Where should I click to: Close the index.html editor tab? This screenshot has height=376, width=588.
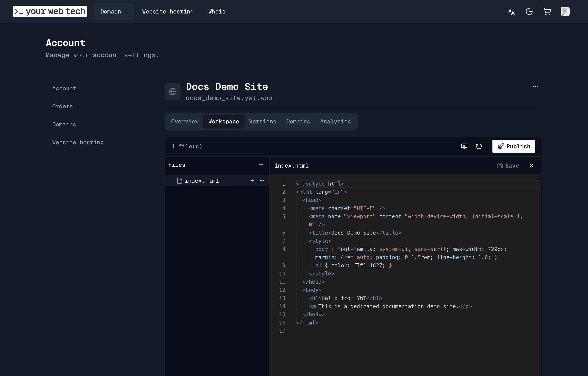531,166
